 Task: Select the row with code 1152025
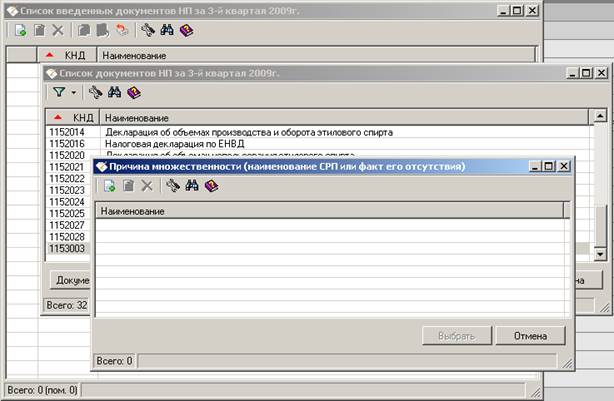coord(67,213)
